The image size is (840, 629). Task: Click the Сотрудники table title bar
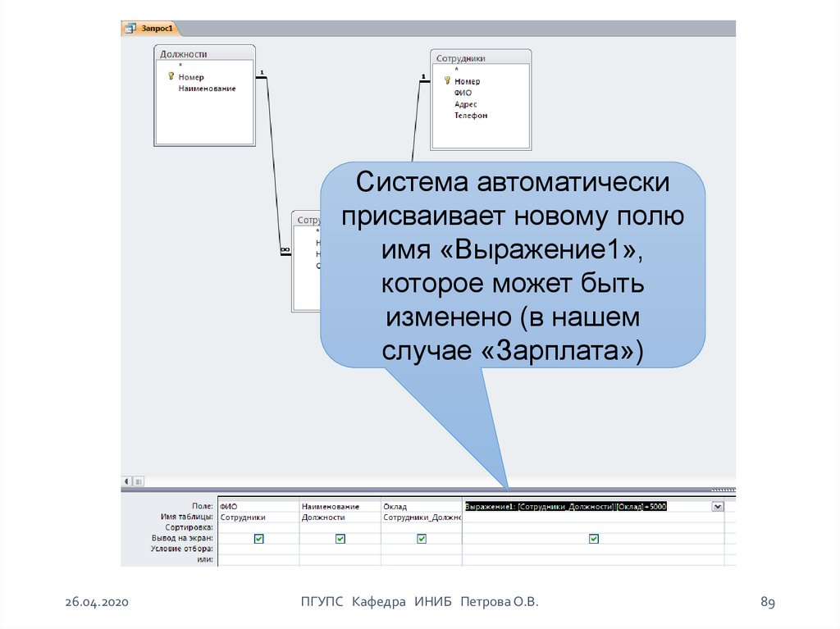[481, 58]
